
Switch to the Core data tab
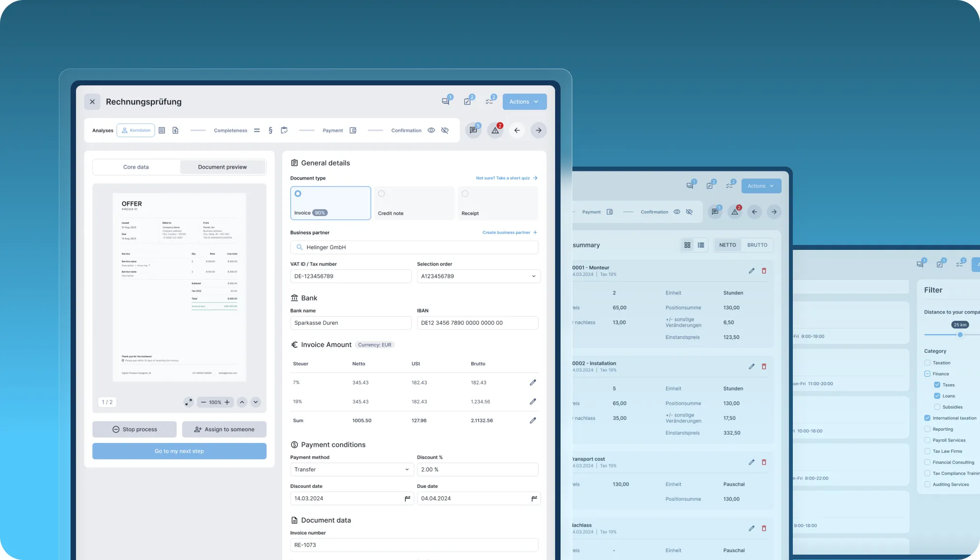pos(136,167)
